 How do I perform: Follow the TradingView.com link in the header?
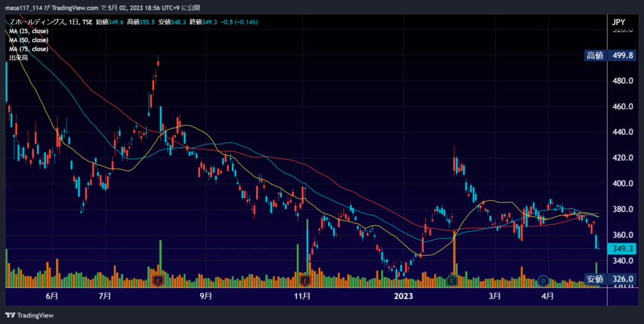click(75, 8)
